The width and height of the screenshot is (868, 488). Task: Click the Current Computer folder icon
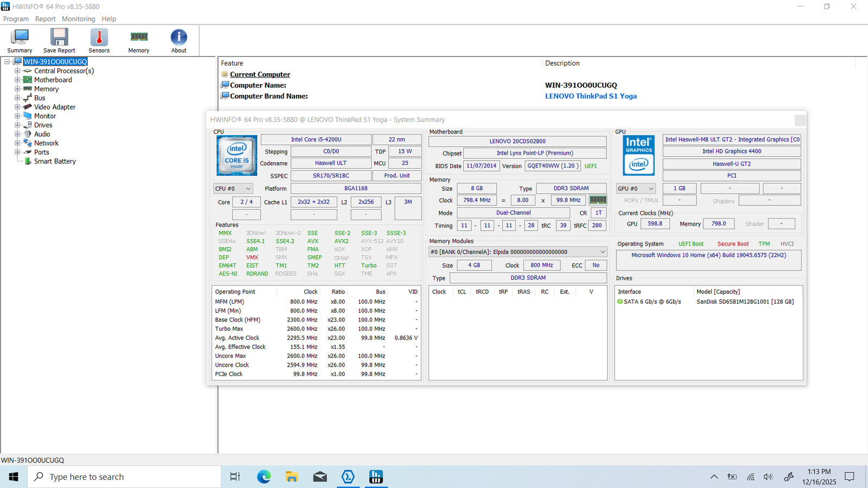pyautogui.click(x=225, y=74)
